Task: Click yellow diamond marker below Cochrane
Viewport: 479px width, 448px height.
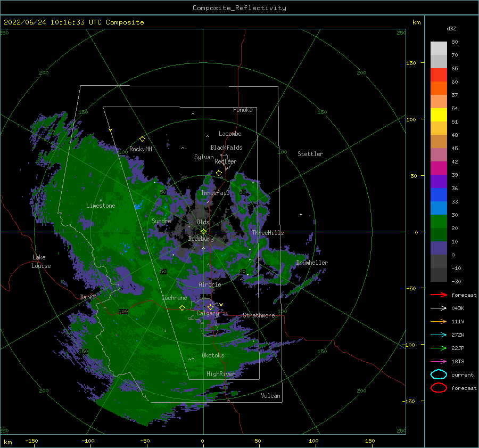Action: click(x=182, y=308)
